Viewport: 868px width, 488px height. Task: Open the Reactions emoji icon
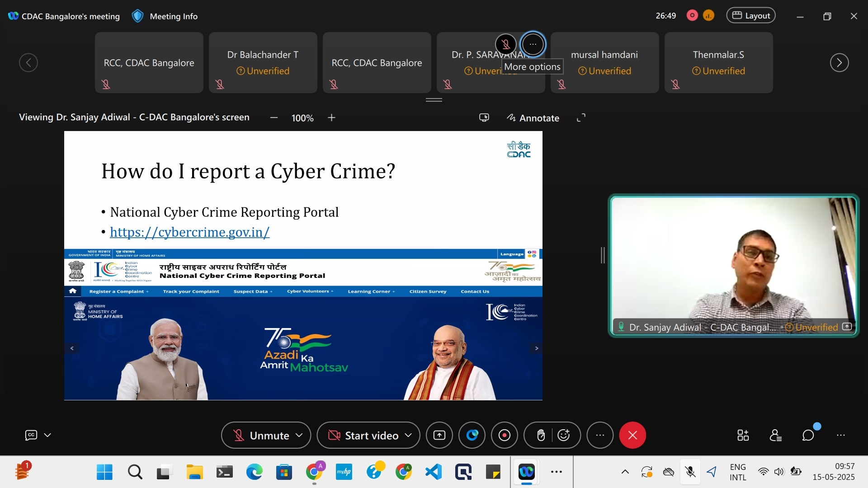(564, 435)
